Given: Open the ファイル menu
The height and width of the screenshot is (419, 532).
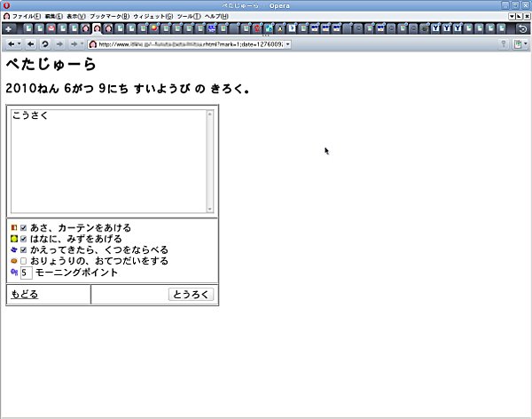Looking at the screenshot, I should 24,16.
